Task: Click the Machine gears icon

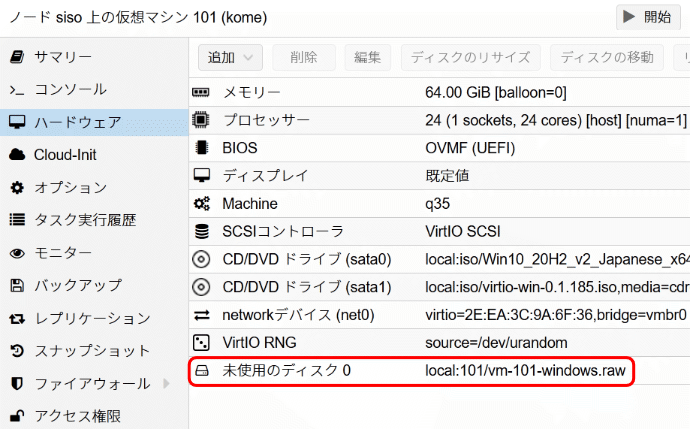Action: tap(201, 204)
